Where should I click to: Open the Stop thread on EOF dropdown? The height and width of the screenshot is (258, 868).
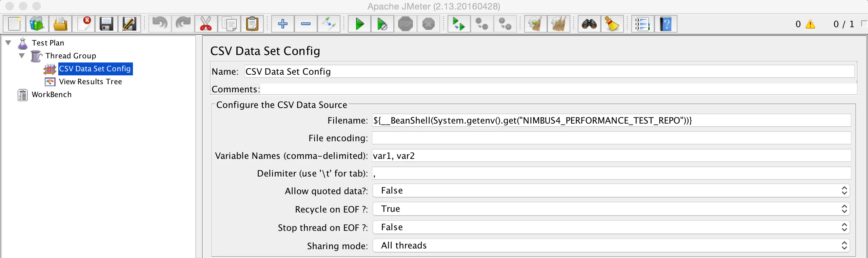[x=611, y=227]
